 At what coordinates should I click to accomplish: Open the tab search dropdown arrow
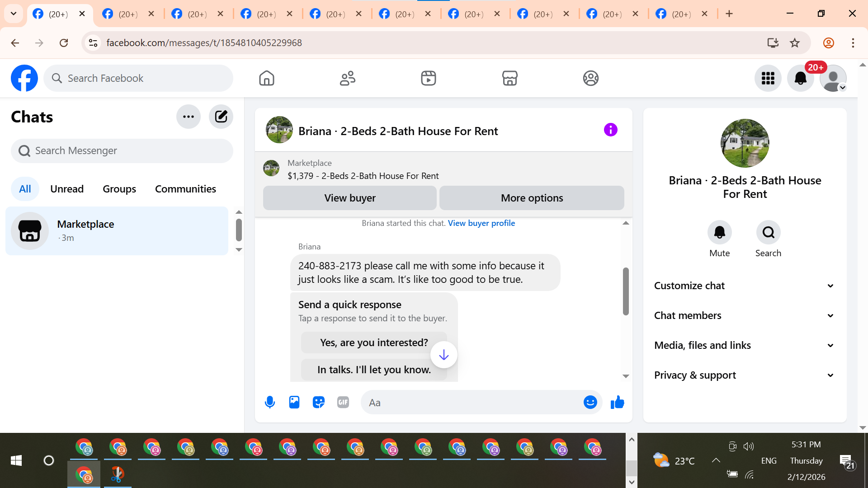pyautogui.click(x=14, y=14)
